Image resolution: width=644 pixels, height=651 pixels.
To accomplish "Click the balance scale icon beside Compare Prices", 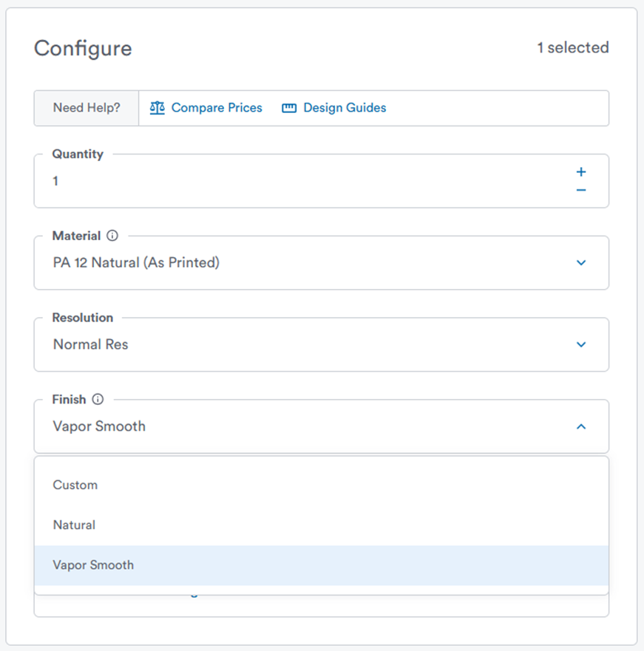I will click(x=157, y=108).
